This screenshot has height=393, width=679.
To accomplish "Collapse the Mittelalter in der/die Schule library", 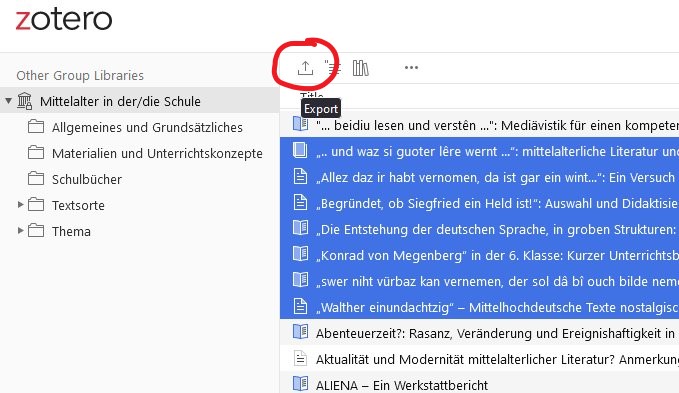I will pos(8,101).
